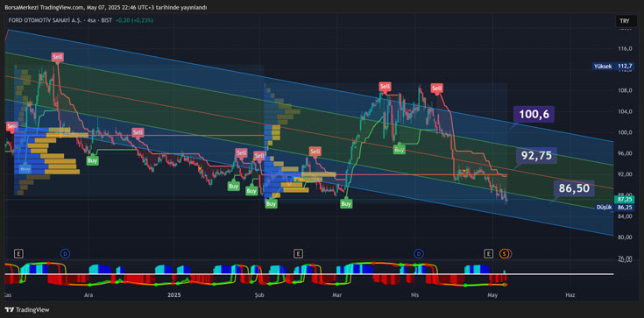
Task: Click the earnings E marker between Şub and Mar
Action: point(298,253)
